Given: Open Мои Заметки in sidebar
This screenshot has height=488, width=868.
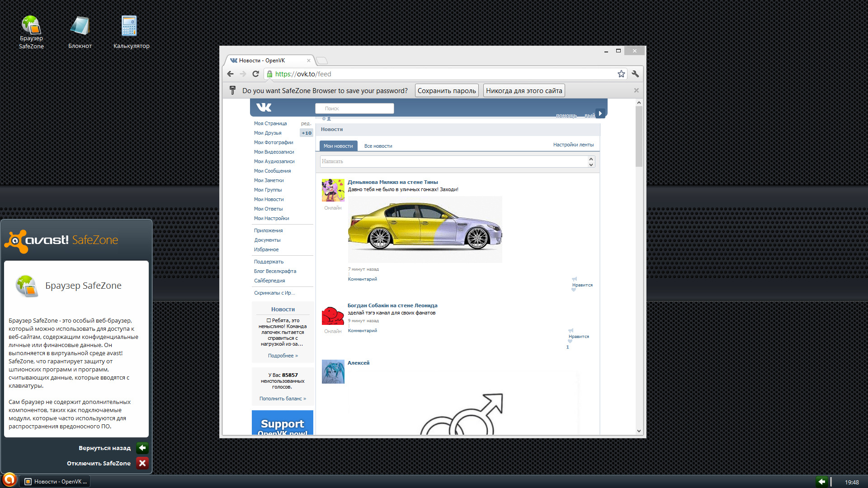Looking at the screenshot, I should 269,180.
